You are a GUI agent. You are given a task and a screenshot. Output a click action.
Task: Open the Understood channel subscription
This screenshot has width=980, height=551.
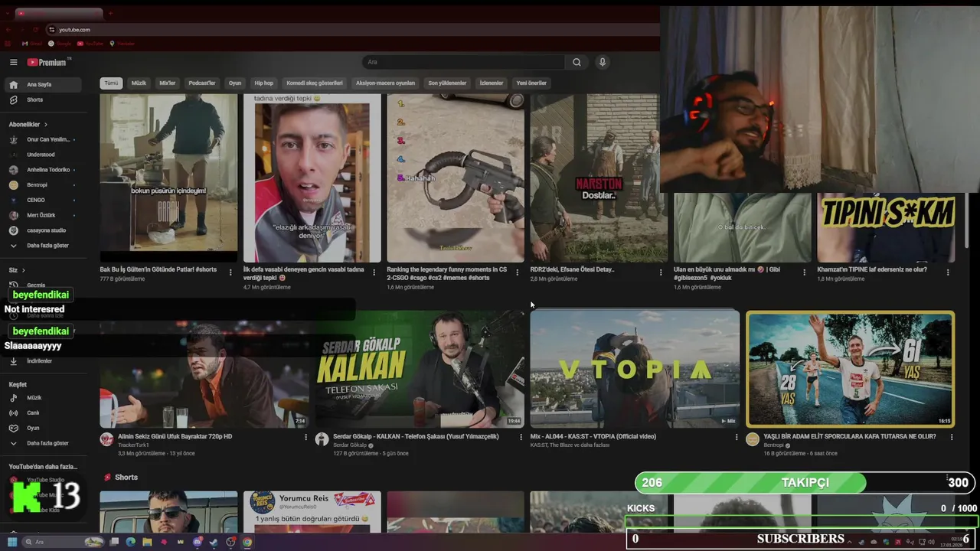42,155
